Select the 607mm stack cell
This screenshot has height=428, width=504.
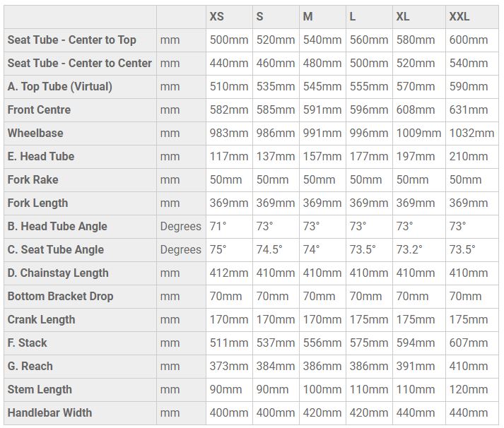(469, 343)
